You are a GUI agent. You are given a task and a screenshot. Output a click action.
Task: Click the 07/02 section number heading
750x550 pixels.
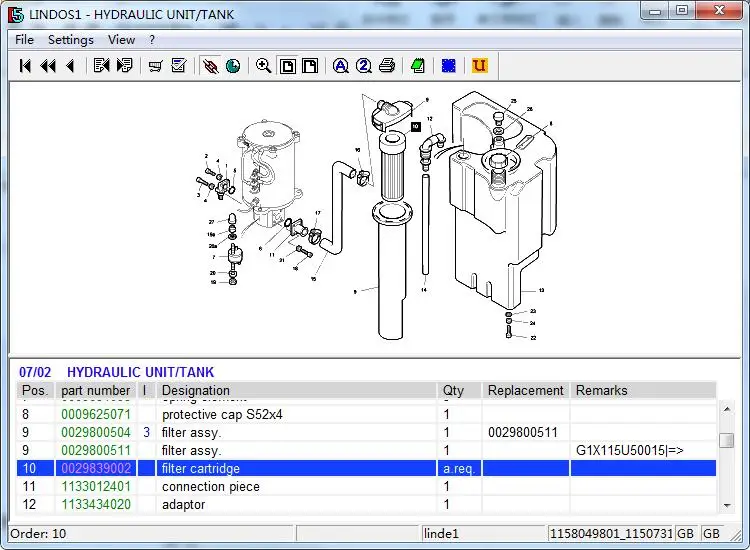click(x=35, y=372)
